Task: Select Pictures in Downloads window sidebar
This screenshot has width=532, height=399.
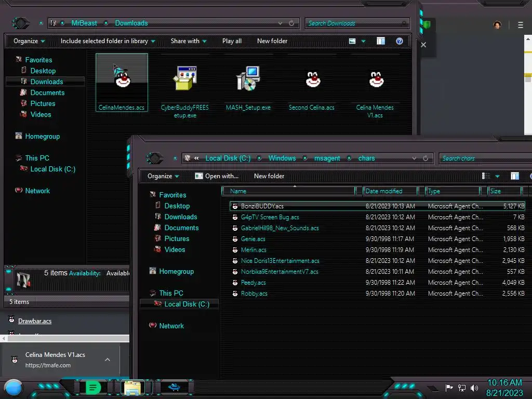Action: (43, 103)
